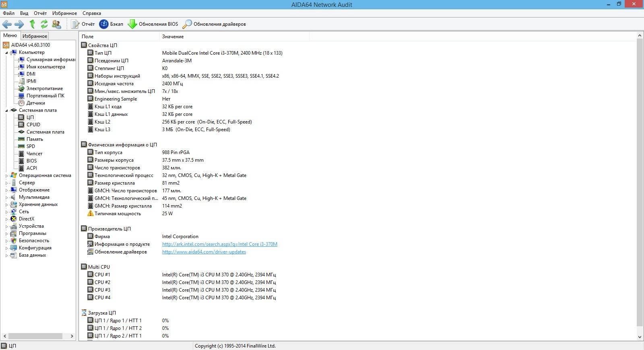Open the Вид menu

point(24,13)
